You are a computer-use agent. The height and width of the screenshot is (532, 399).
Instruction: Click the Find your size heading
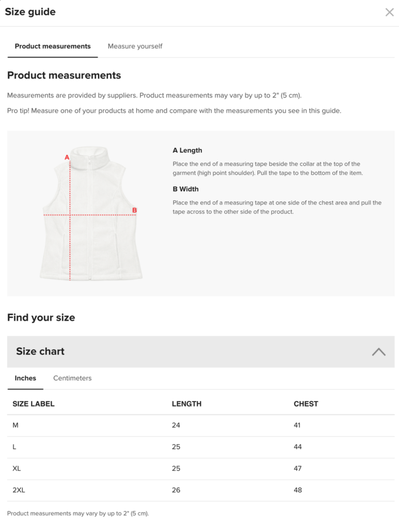tap(41, 317)
